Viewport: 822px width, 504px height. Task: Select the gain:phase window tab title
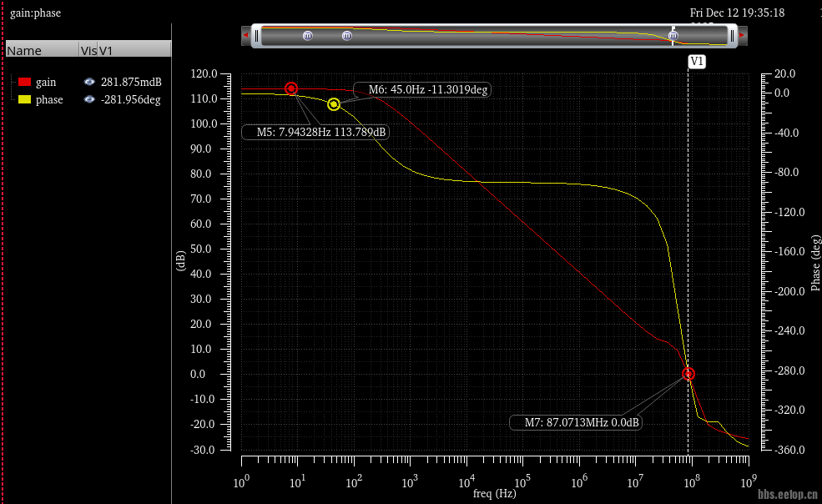(x=35, y=13)
